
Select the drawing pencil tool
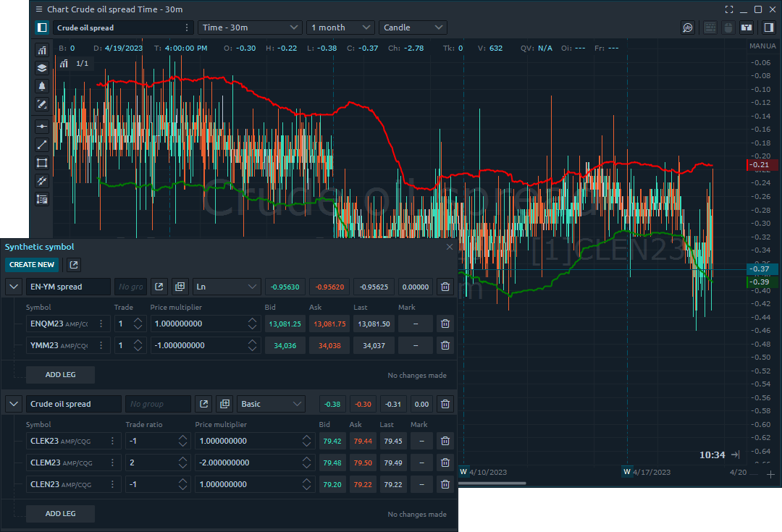tap(41, 104)
